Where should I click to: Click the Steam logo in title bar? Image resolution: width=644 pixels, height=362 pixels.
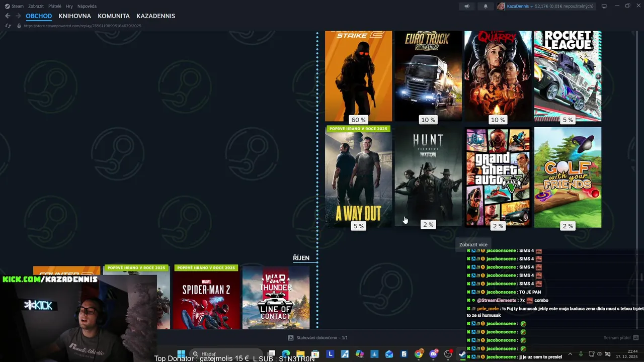click(7, 6)
